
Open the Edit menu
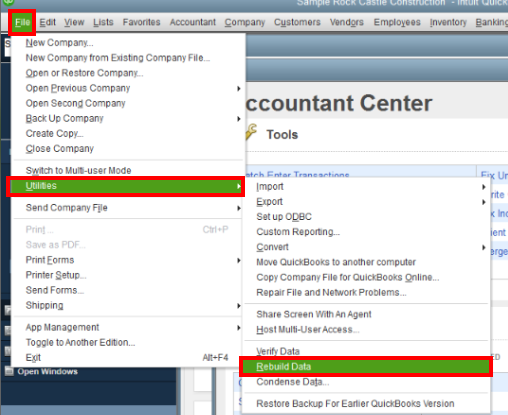(47, 22)
